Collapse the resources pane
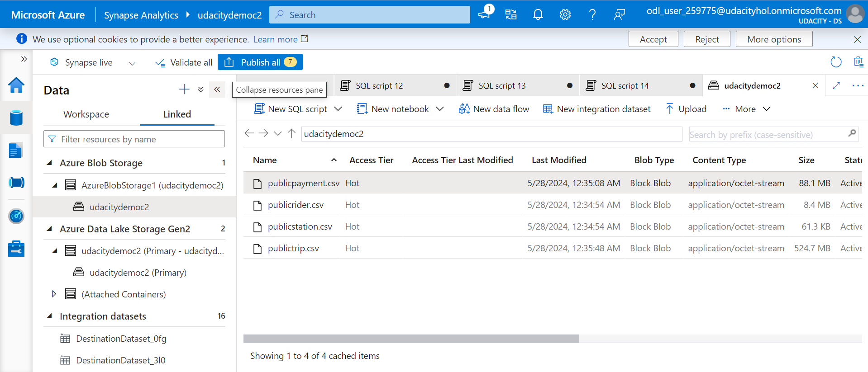The width and height of the screenshot is (868, 372). 217,89
